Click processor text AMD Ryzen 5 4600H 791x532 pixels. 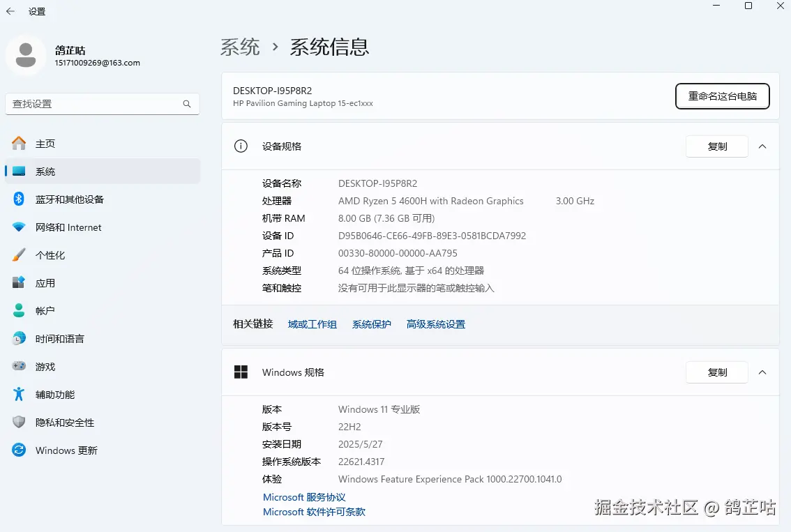[x=431, y=201]
